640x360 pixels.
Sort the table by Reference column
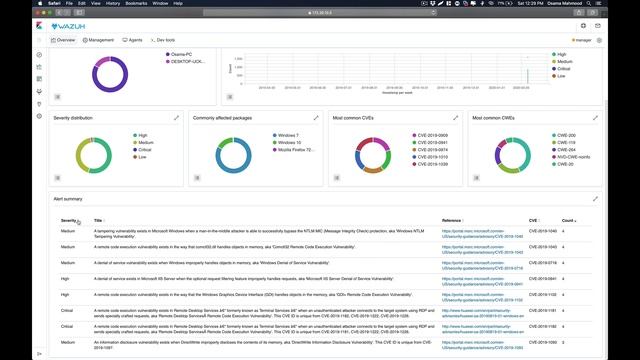point(452,221)
